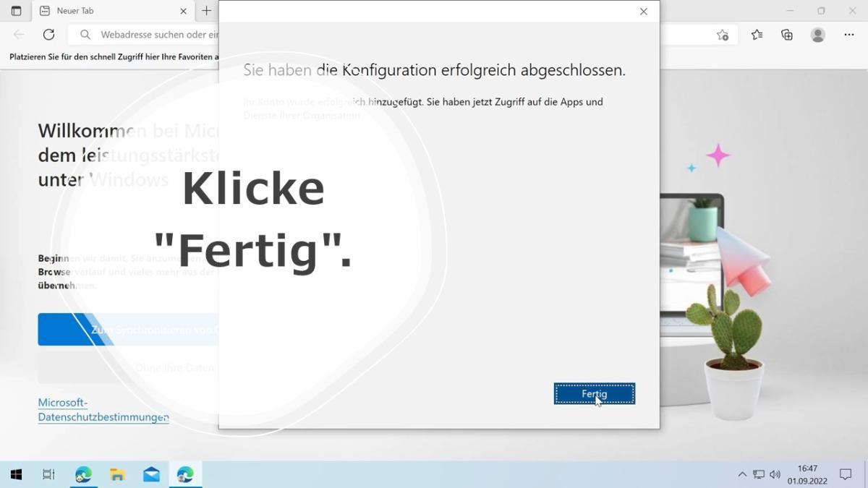Image resolution: width=868 pixels, height=488 pixels.
Task: Click the Fertig button in the dialog
Action: point(594,394)
